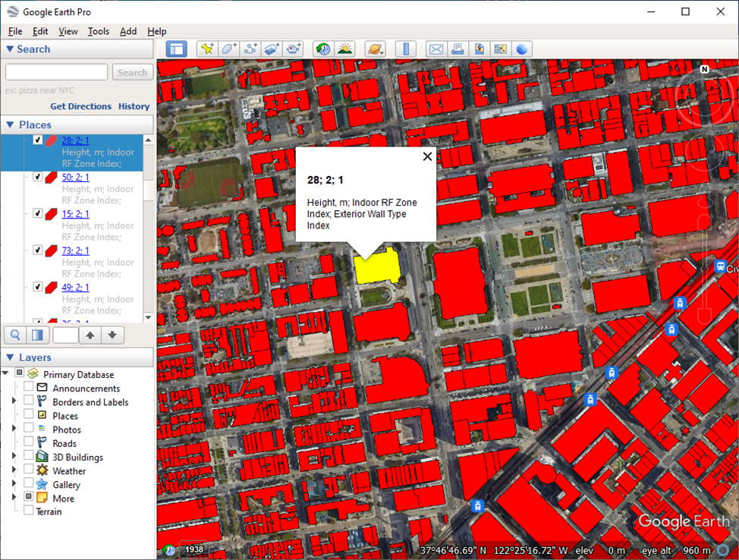Uncheck the 15; 2; 1 place checkbox
The image size is (739, 560).
[38, 213]
